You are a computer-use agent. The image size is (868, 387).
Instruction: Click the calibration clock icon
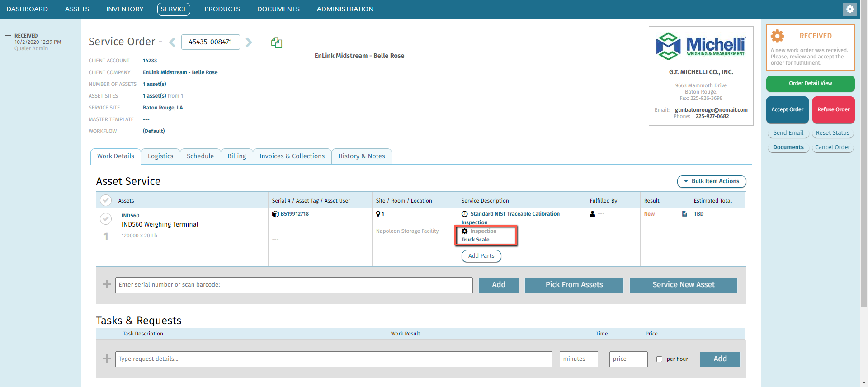point(464,214)
